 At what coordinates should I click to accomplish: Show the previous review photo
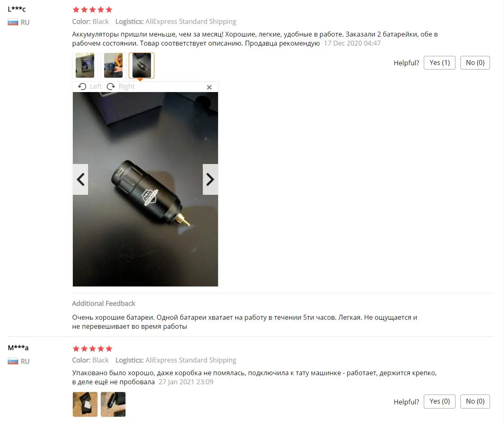click(x=81, y=179)
